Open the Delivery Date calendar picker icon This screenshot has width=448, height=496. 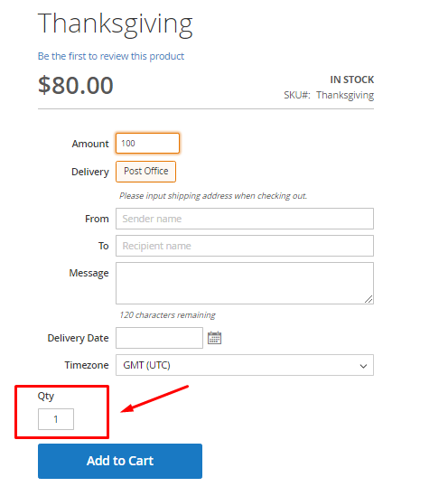[x=214, y=338]
